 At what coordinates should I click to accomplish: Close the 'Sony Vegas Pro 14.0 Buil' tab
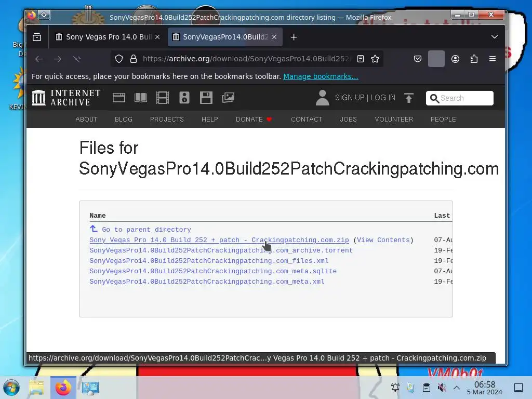point(157,37)
